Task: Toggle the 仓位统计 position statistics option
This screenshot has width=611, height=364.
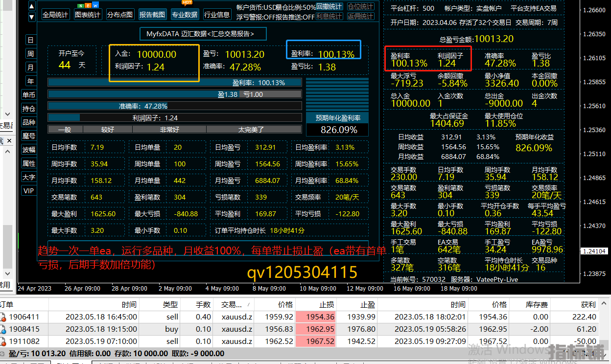Action: 360,7
